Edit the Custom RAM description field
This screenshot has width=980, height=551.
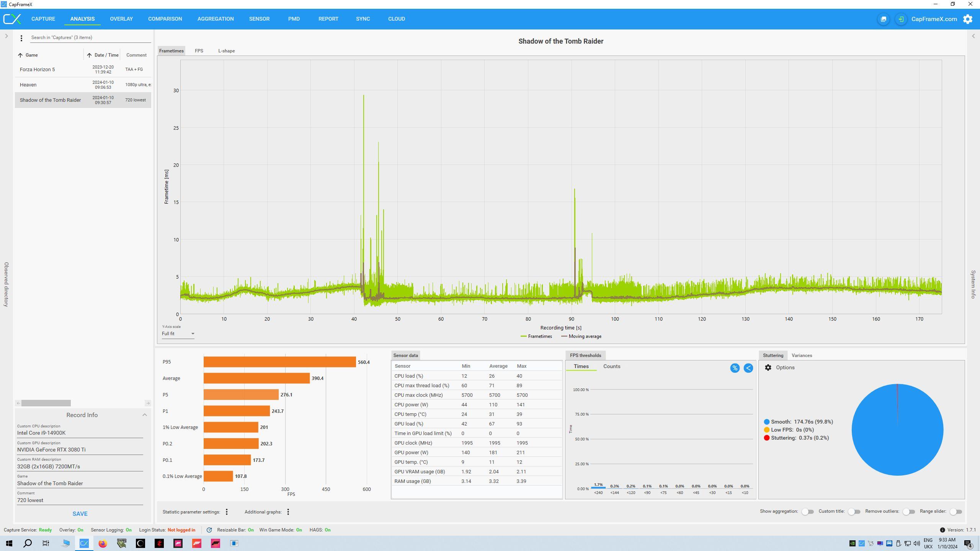pyautogui.click(x=80, y=467)
